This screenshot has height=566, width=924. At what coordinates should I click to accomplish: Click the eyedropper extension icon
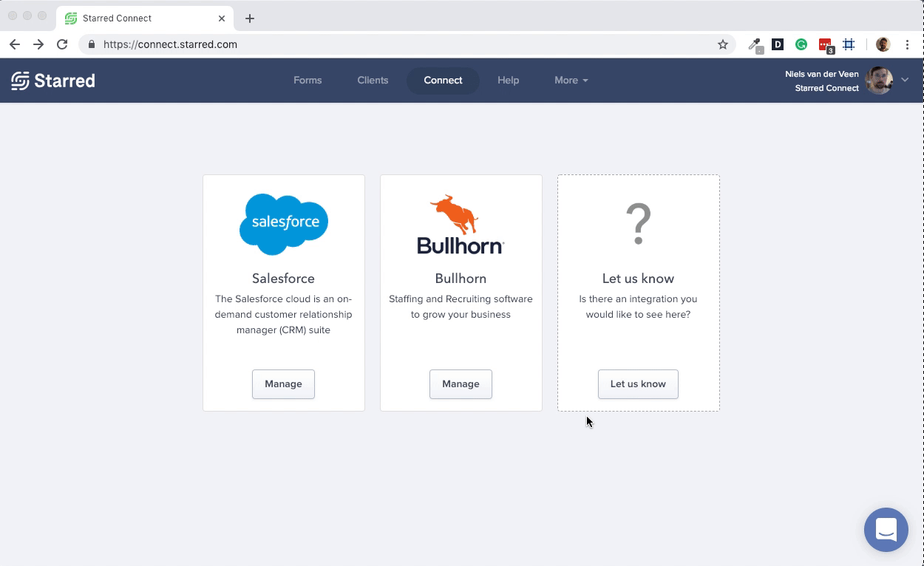point(755,45)
